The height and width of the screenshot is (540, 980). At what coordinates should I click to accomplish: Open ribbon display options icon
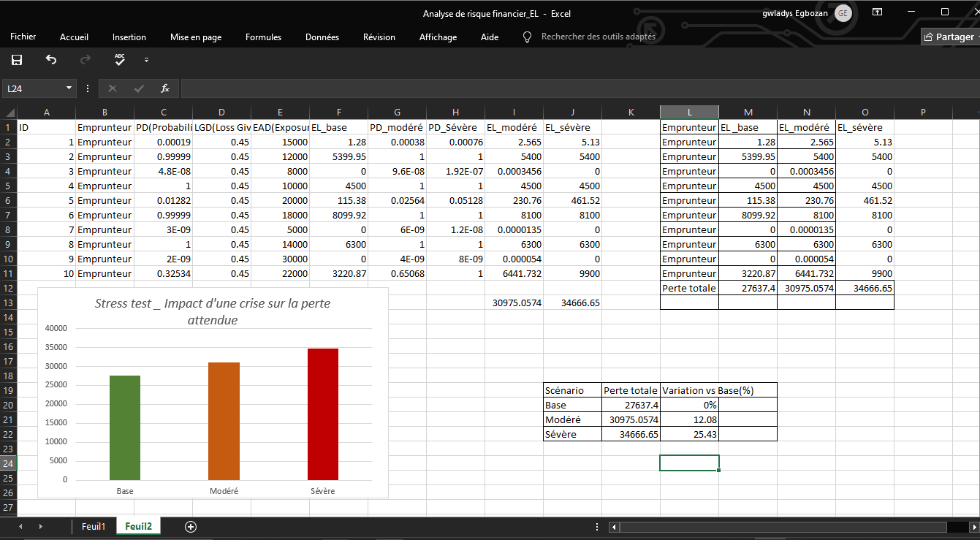tap(877, 12)
